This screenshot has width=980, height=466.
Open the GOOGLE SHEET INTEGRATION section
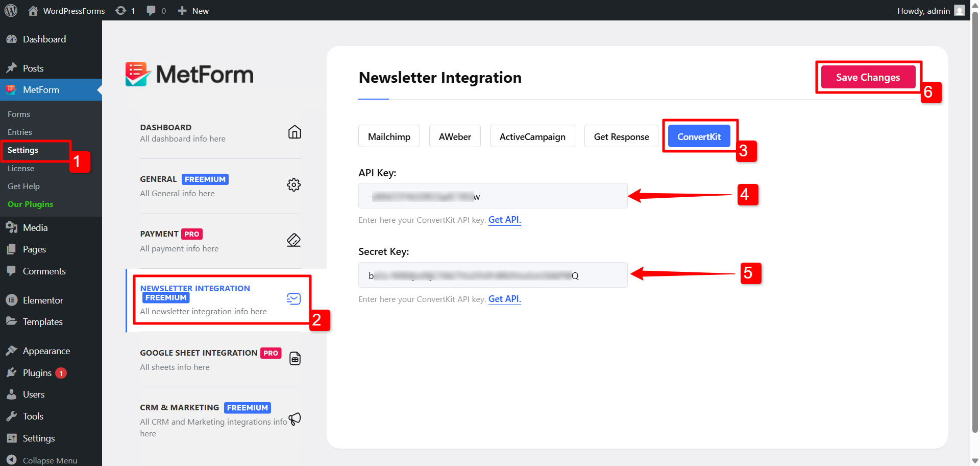coord(220,360)
